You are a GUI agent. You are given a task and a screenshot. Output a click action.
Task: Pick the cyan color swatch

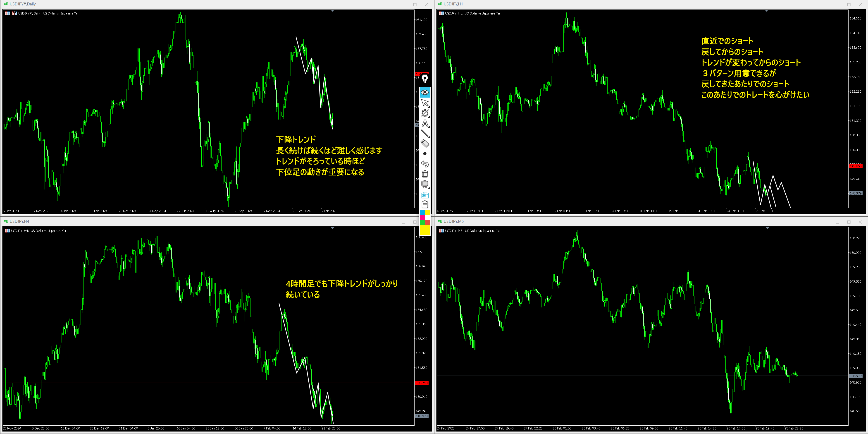[422, 212]
